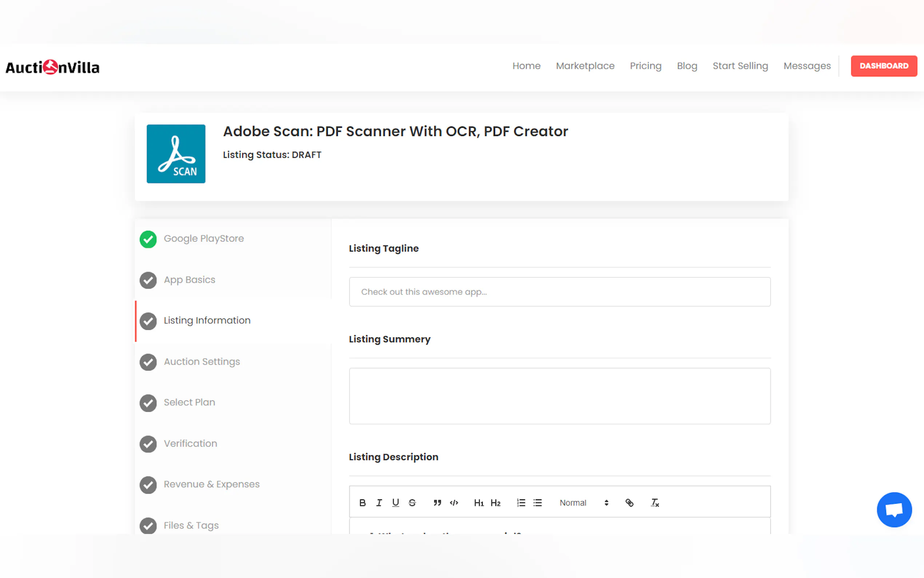Clear text formatting in the editor
Screen dimensions: 924x578
coord(655,503)
